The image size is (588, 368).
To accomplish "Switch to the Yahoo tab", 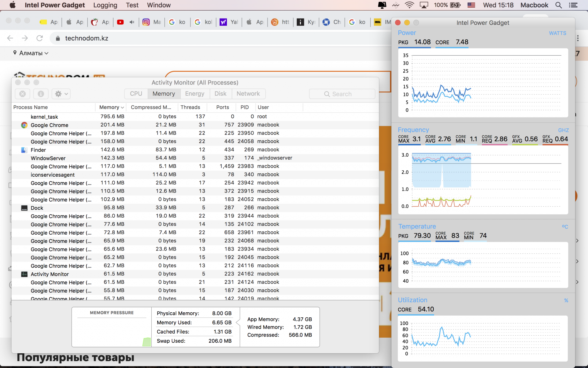I will [x=229, y=22].
